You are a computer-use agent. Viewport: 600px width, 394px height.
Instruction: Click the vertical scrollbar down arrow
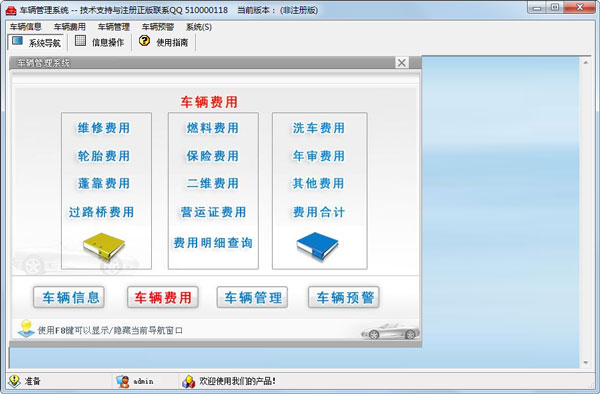586,362
